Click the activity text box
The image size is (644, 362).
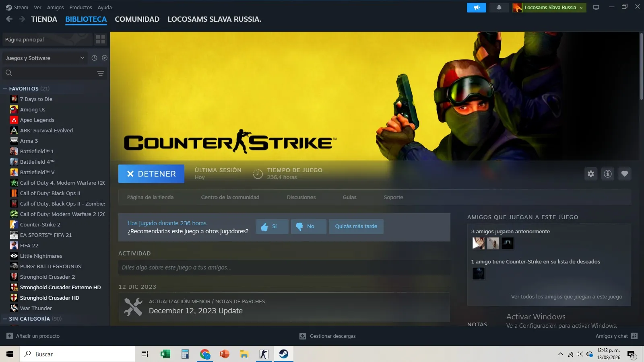coord(284,267)
